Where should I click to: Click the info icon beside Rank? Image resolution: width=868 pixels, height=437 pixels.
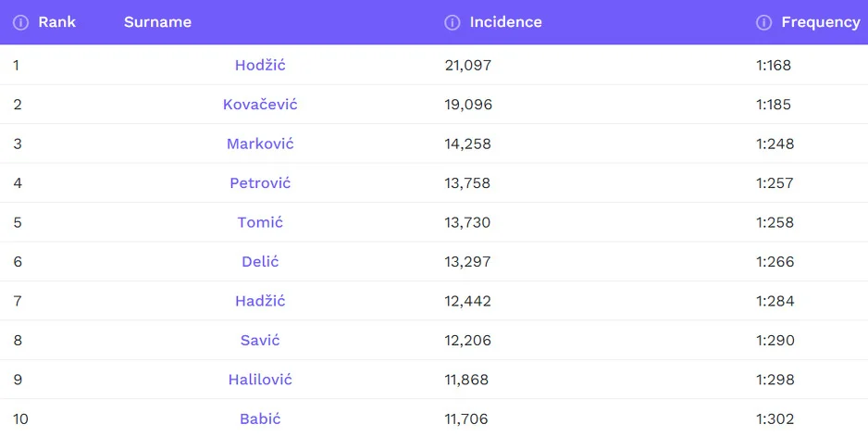[x=20, y=23]
